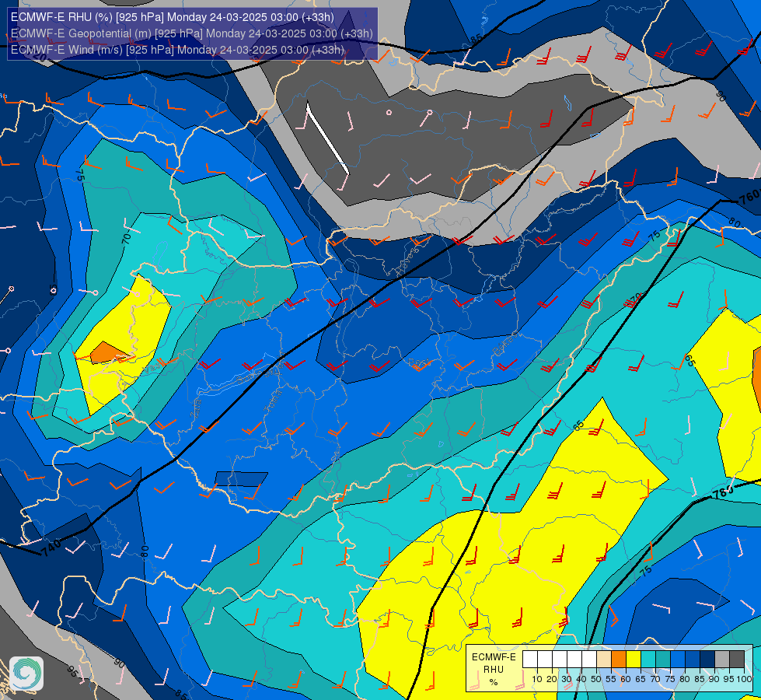Click the legend scale value 20
The image size is (761, 700).
pyautogui.click(x=552, y=679)
